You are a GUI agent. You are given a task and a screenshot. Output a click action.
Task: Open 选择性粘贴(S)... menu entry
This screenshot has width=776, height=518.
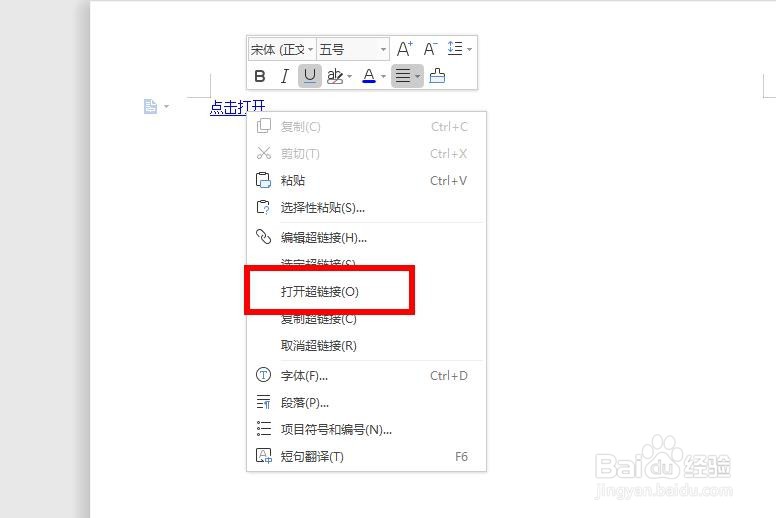[366, 208]
